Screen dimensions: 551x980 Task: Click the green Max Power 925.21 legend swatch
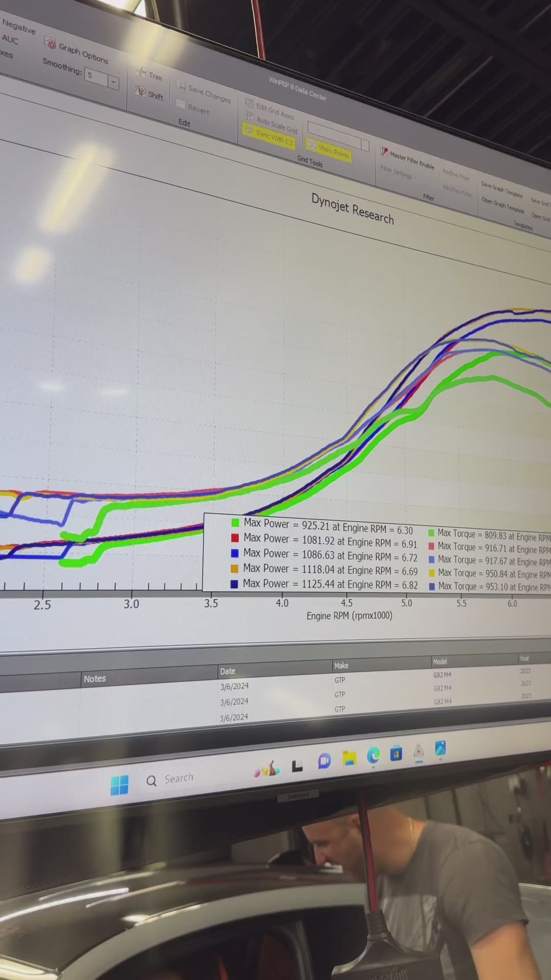tap(235, 523)
